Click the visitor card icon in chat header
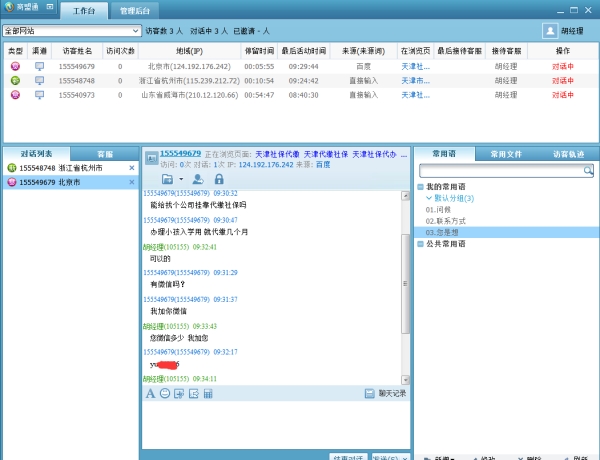This screenshot has height=460, width=600. [152, 158]
